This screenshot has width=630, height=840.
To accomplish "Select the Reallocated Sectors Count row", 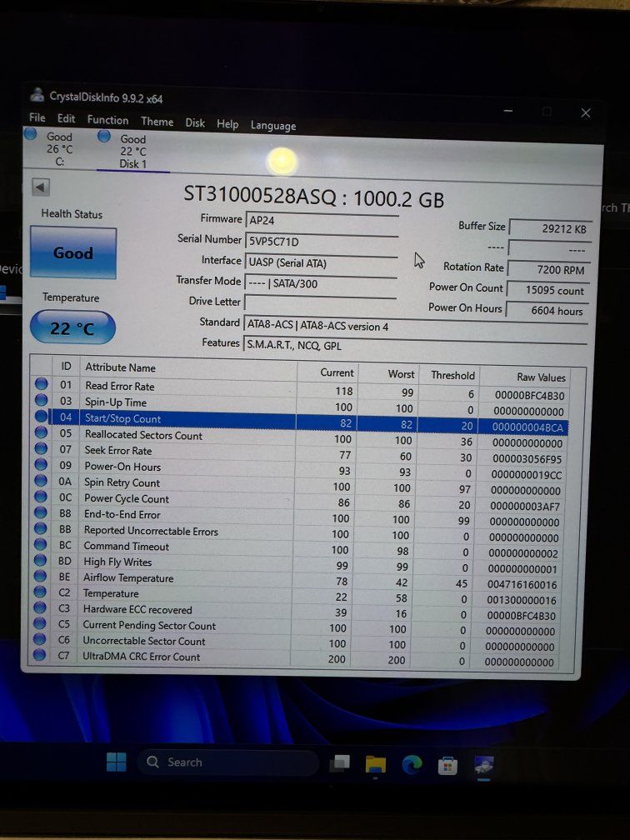I will 299,438.
